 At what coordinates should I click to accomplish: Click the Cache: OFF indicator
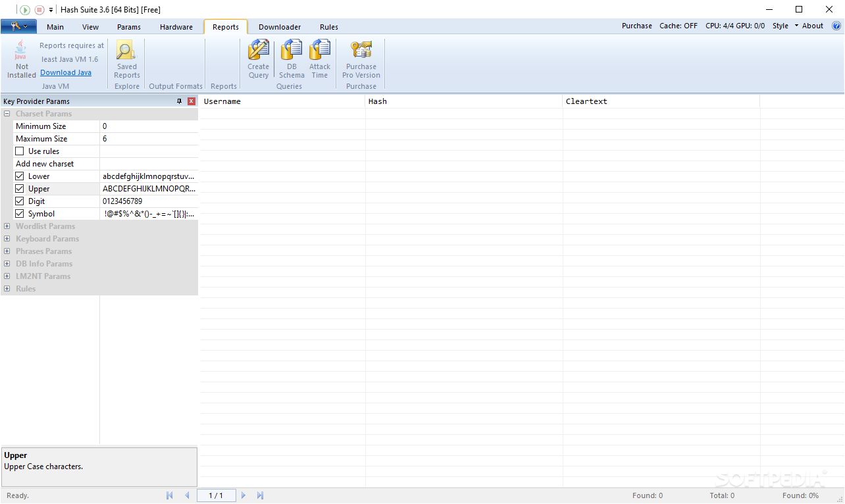pyautogui.click(x=679, y=26)
